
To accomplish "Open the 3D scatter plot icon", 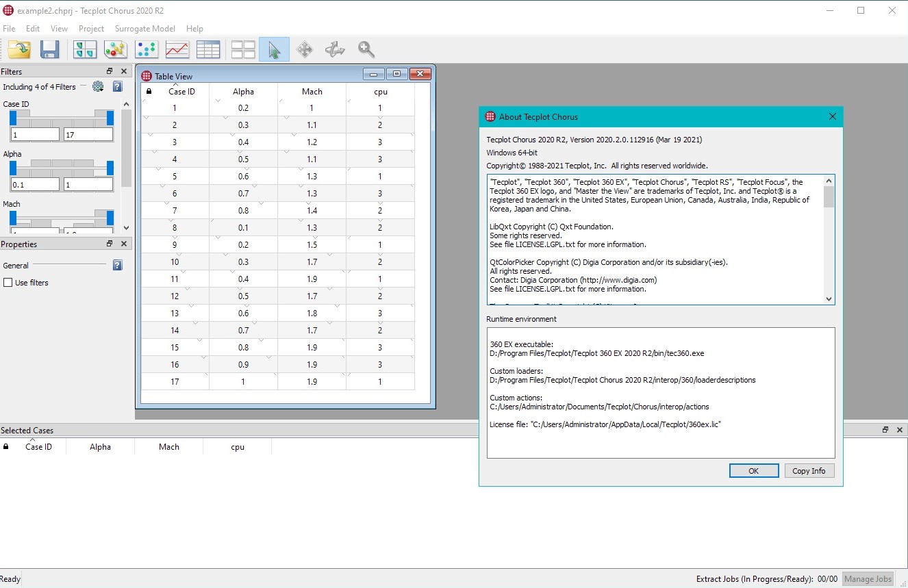I will (x=115, y=49).
